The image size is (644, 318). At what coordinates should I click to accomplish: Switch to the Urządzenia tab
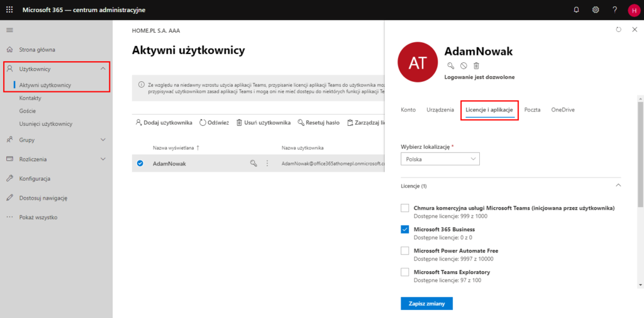(x=440, y=110)
